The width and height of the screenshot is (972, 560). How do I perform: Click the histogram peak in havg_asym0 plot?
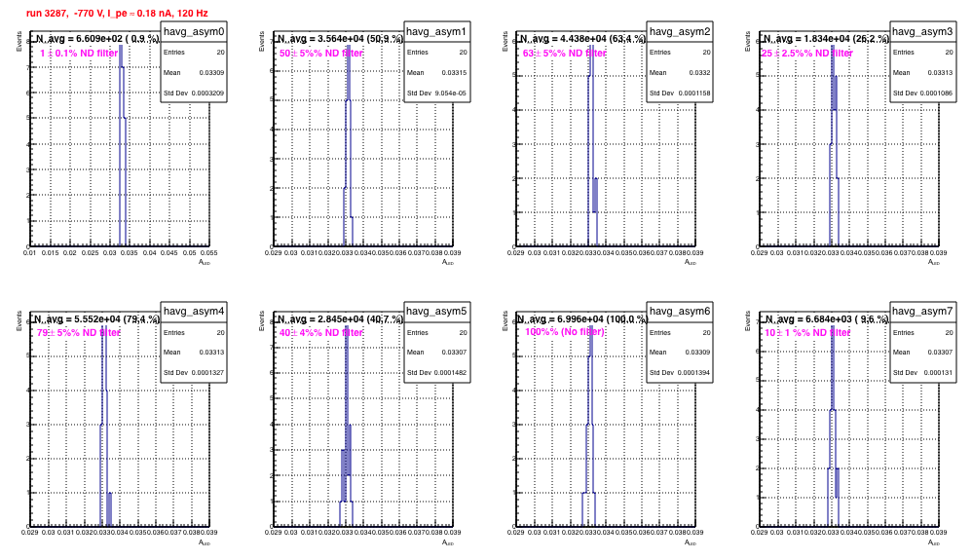pos(121,56)
